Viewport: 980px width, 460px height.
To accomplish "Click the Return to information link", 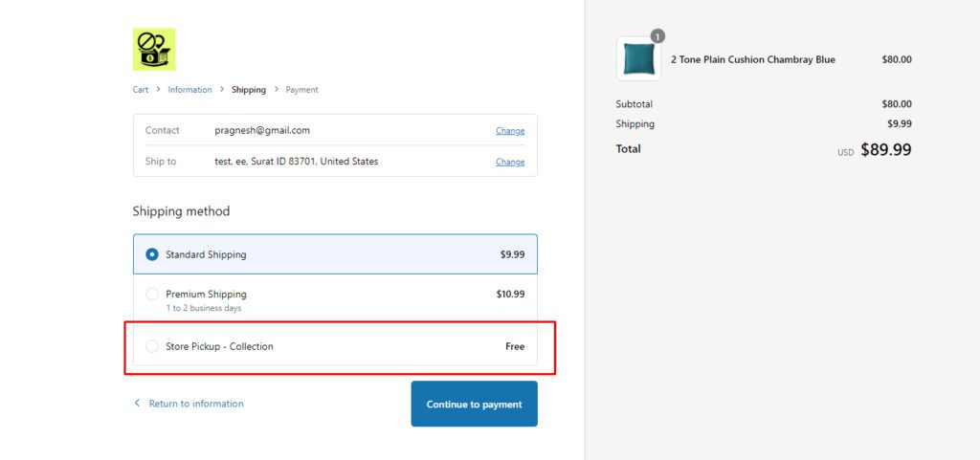I will pyautogui.click(x=196, y=404).
